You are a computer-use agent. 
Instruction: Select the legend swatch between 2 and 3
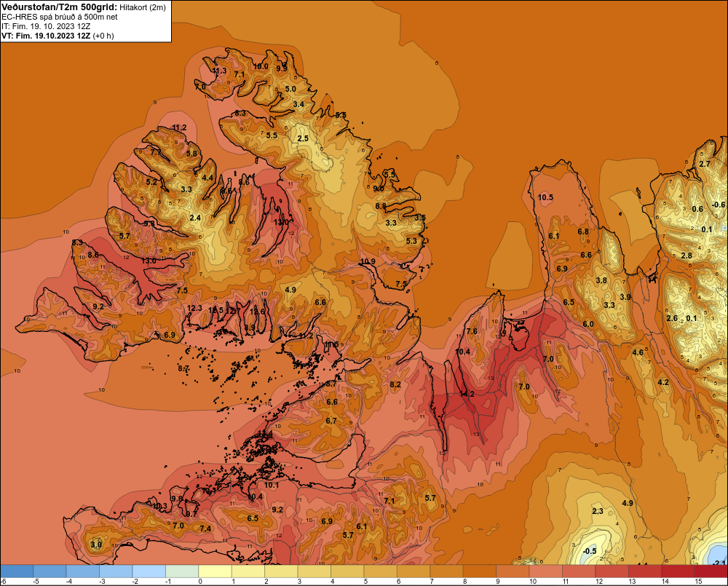pyautogui.click(x=281, y=571)
